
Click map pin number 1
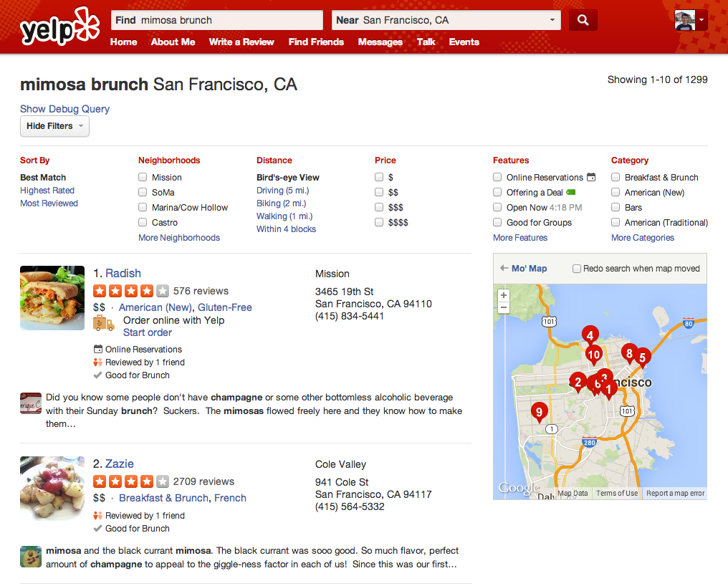pyautogui.click(x=609, y=390)
